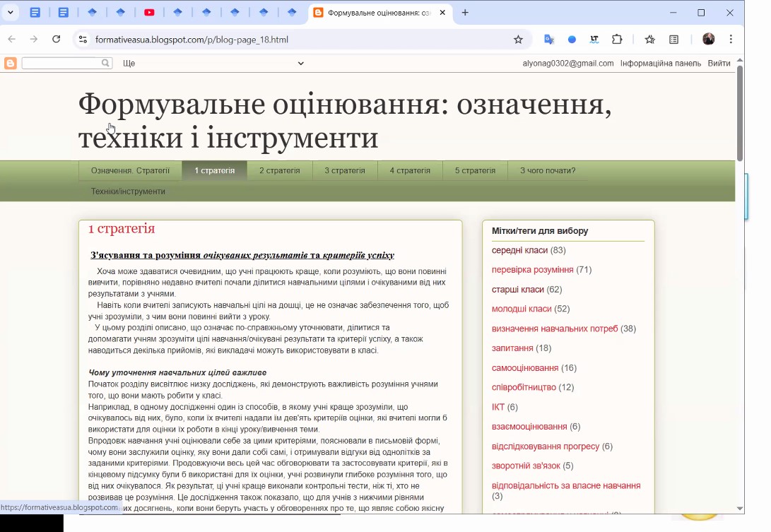
Task: Maximize the Chrome window
Action: tap(701, 13)
